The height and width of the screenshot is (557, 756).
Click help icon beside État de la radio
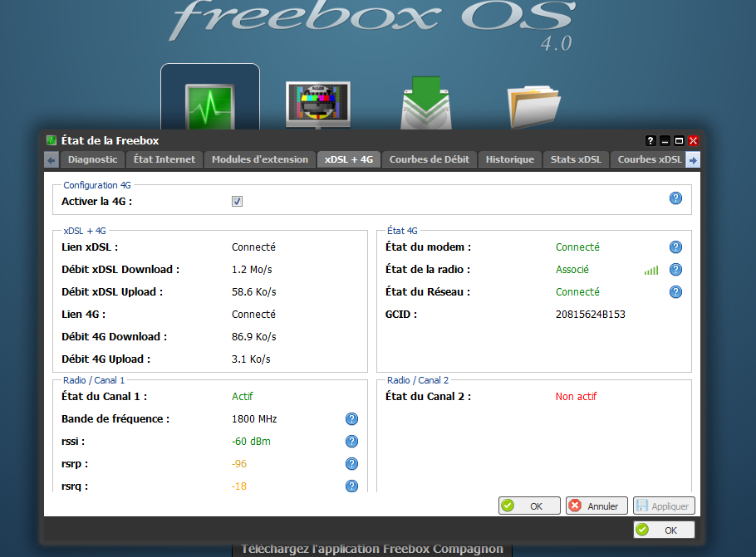click(x=675, y=269)
